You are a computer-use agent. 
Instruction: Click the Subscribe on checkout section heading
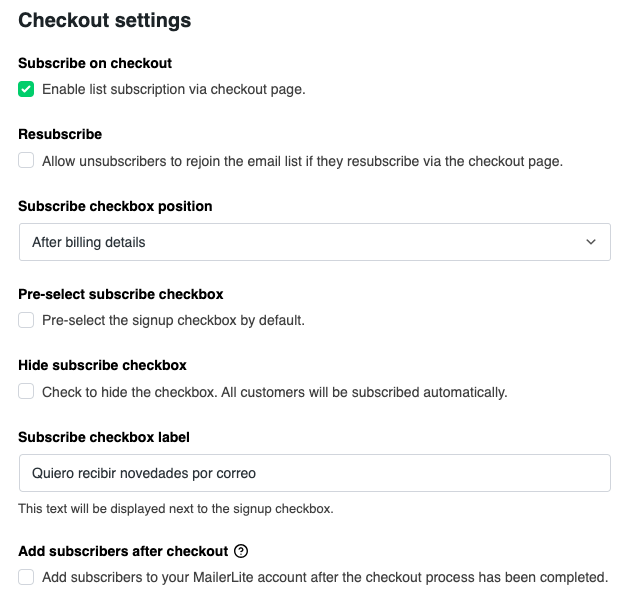pos(95,63)
